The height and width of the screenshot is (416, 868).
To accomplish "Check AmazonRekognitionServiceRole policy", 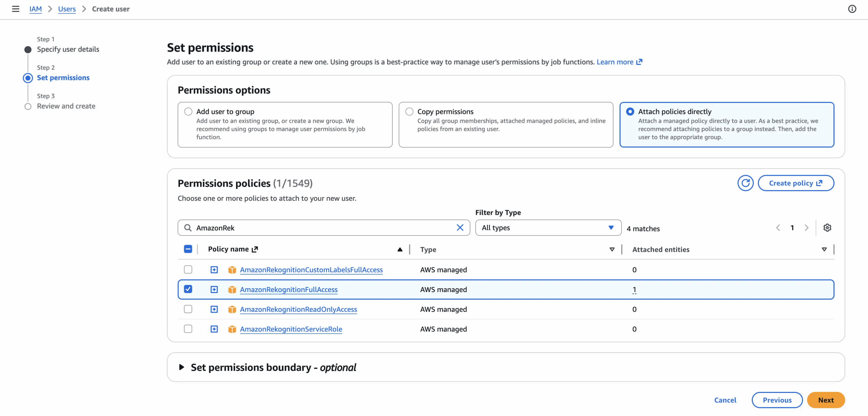I will 188,329.
